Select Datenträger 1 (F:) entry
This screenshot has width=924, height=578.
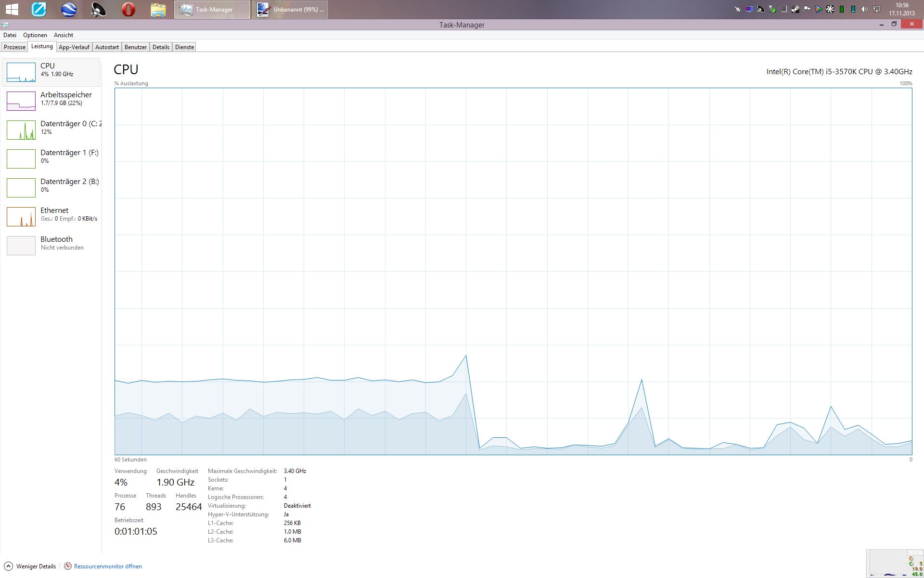21,159
